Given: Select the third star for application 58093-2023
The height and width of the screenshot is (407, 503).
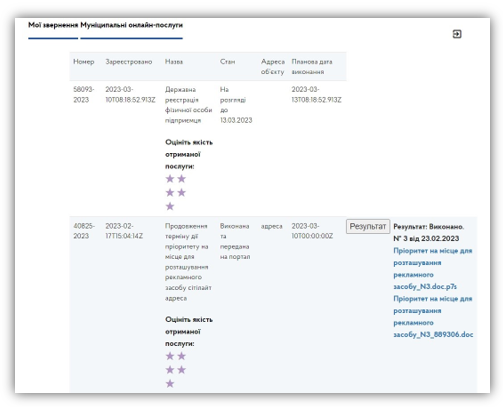Looking at the screenshot, I should [x=170, y=193].
